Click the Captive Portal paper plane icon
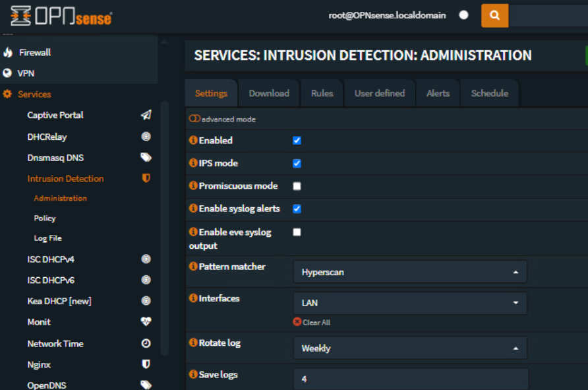588x390 pixels. pyautogui.click(x=146, y=115)
